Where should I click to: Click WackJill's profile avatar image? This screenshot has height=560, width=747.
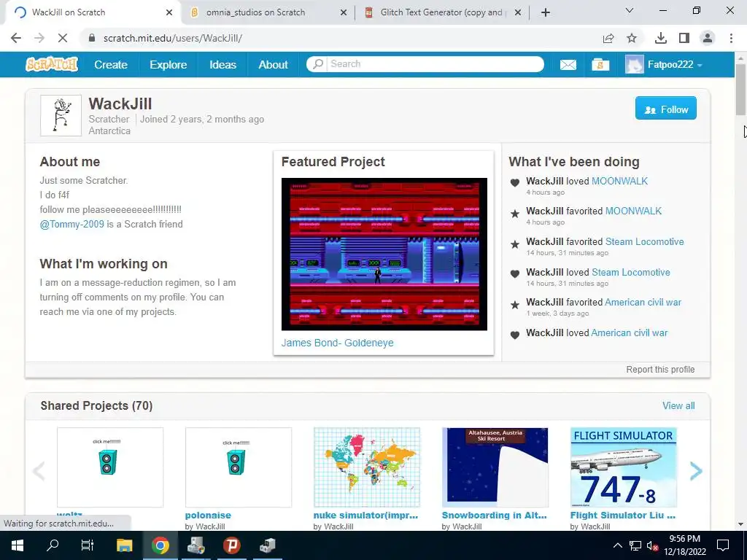pyautogui.click(x=61, y=116)
